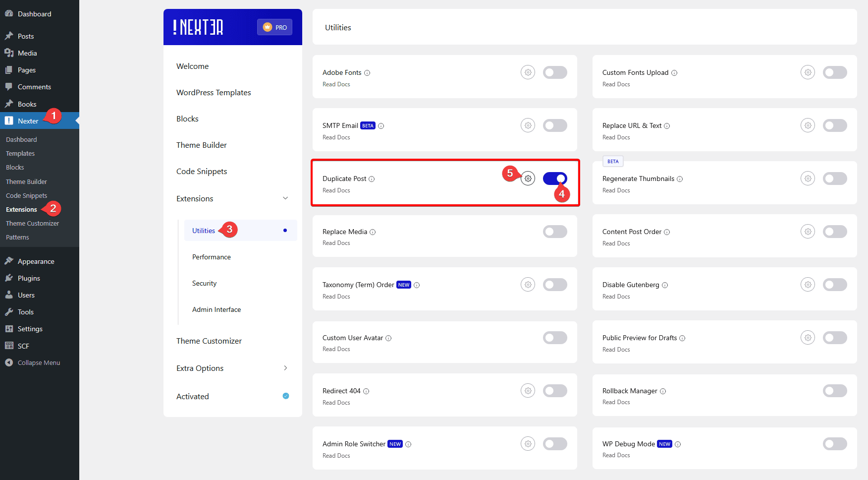Open Custom Fonts Upload settings gear
The height and width of the screenshot is (480, 868).
(808, 72)
